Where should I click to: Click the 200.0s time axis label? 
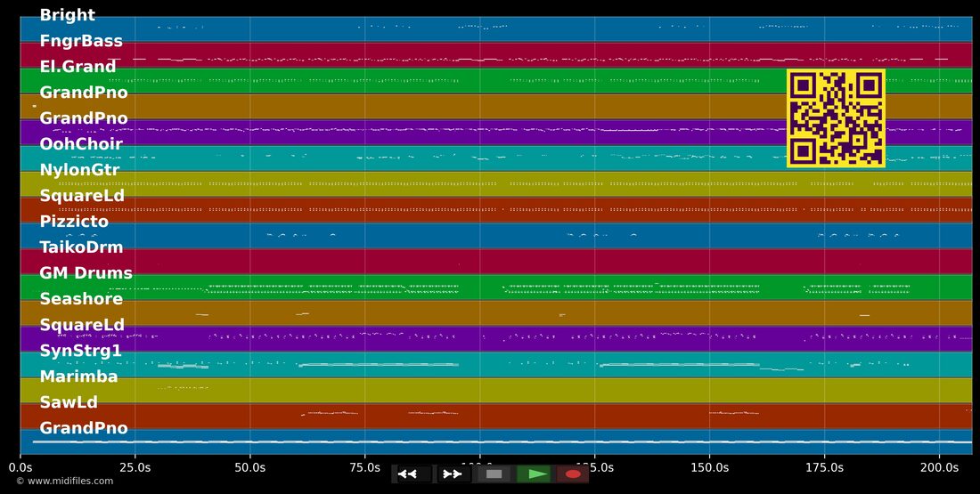tap(939, 467)
